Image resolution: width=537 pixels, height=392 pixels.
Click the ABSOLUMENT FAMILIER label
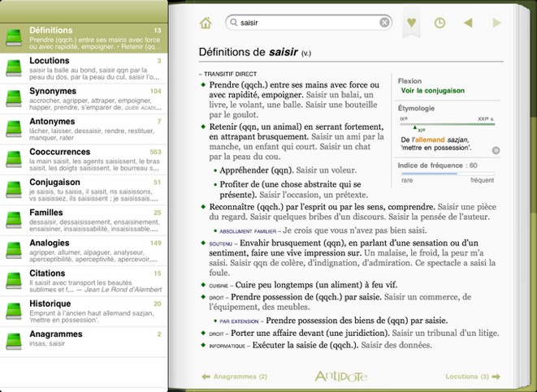point(248,231)
